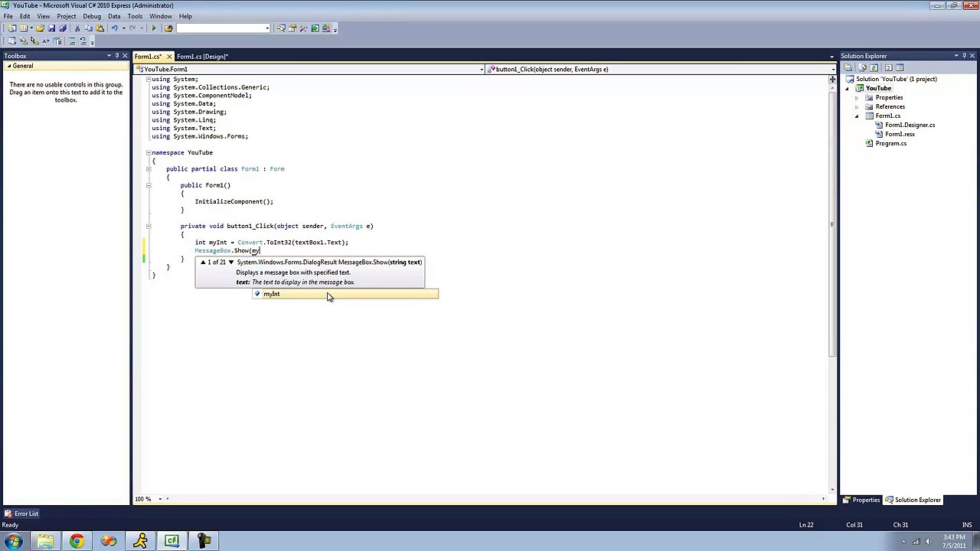This screenshot has width=980, height=551.
Task: Open Solution Explorer from the main toolbar
Action: point(281,28)
